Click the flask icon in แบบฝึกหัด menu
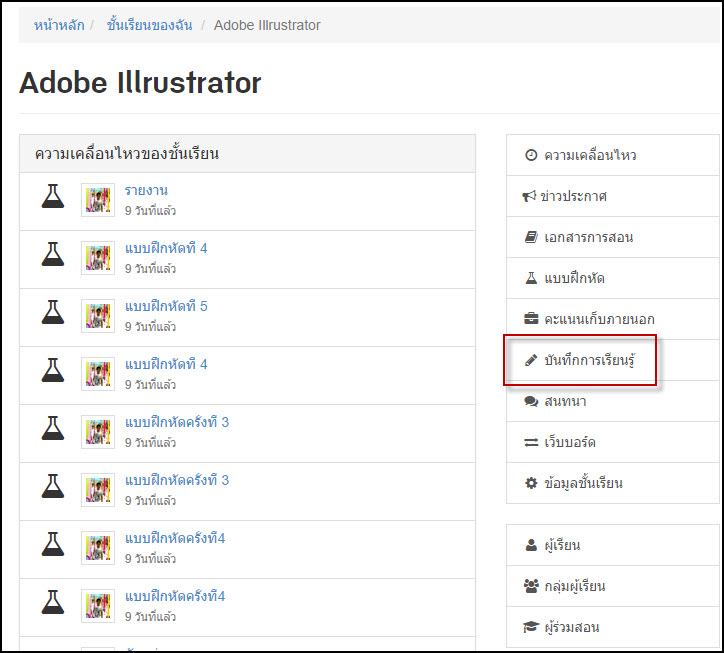 tap(531, 278)
